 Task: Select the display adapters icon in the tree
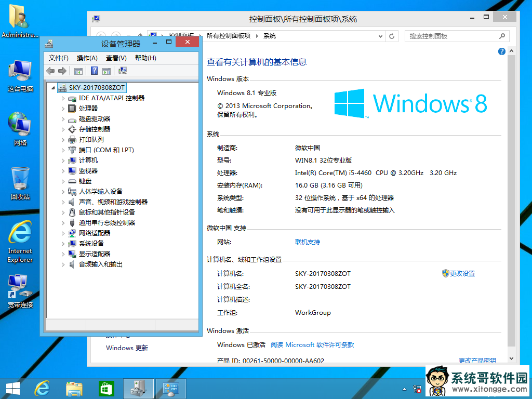coord(72,254)
